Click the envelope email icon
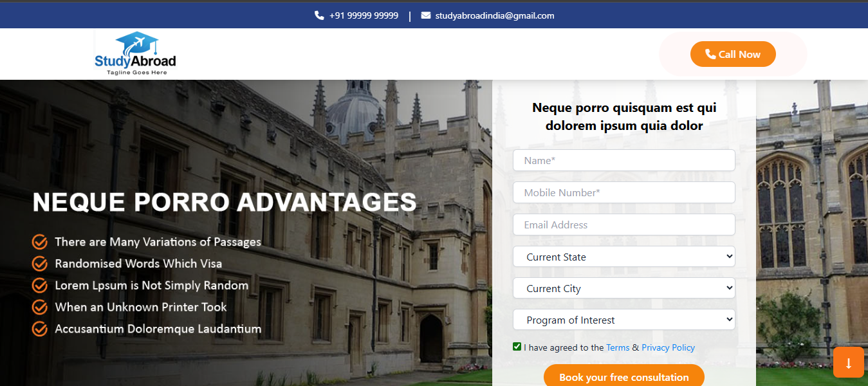The image size is (868, 386). 426,15
